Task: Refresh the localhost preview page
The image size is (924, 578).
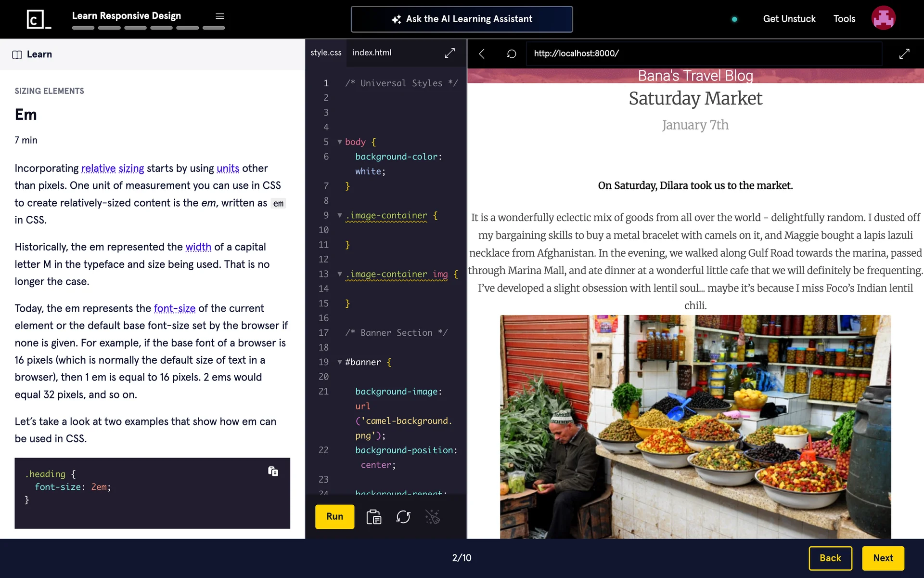Action: [x=511, y=54]
